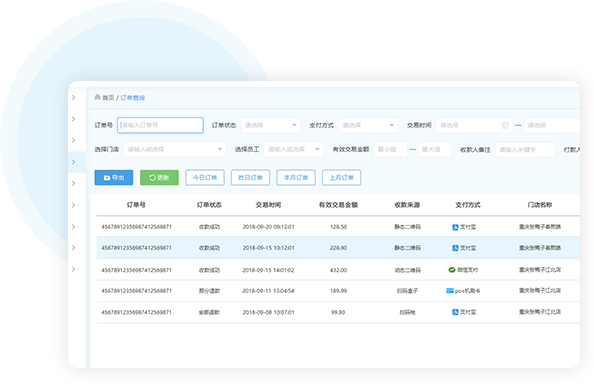Click the highlighted blue sidebar chevron
Image resolution: width=594 pixels, height=384 pixels.
(x=73, y=162)
